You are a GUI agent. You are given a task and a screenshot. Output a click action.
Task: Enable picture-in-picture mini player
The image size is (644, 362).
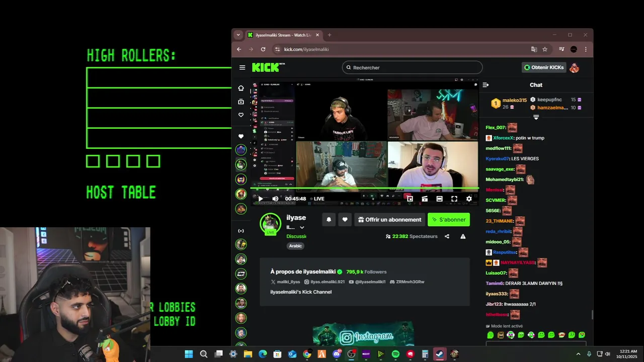tap(410, 199)
